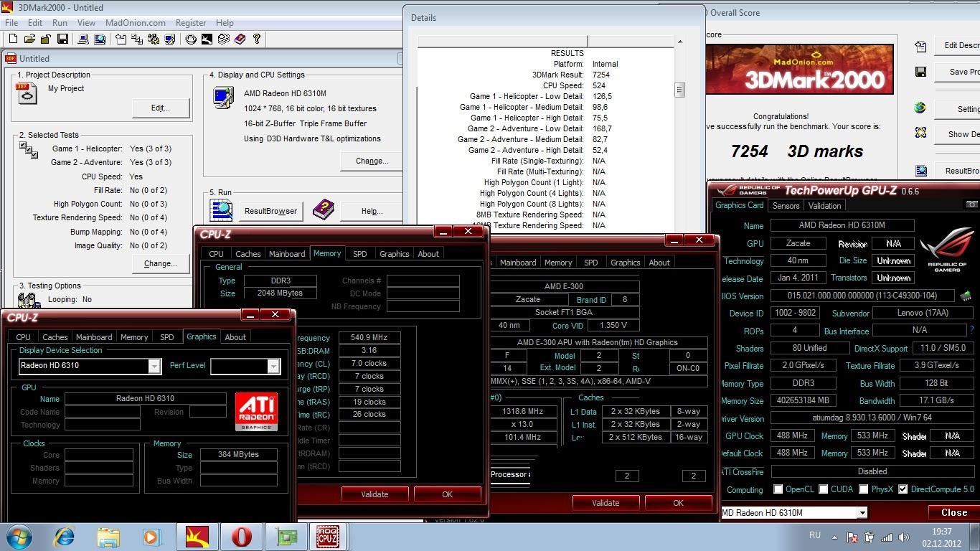
Task: Click the Windows Start orb
Action: tap(19, 537)
